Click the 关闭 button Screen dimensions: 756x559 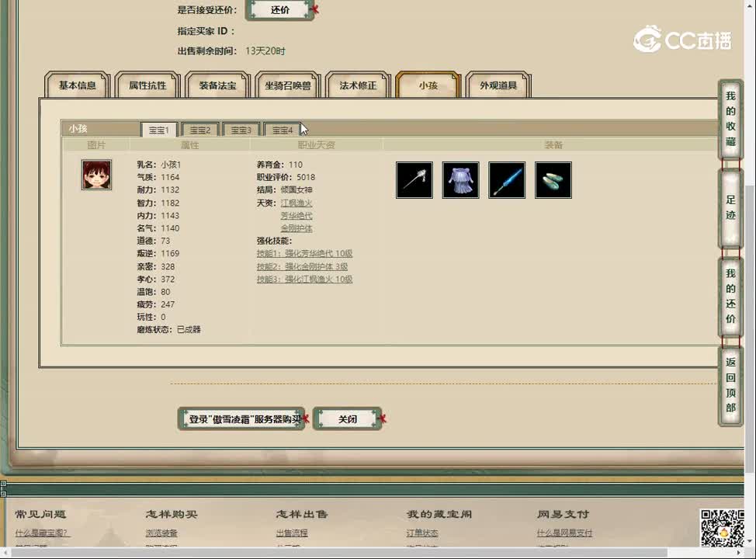coord(348,419)
